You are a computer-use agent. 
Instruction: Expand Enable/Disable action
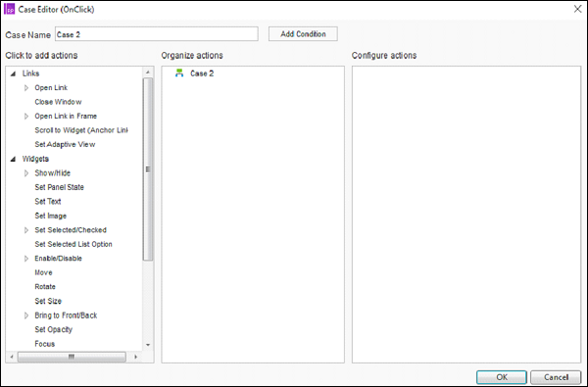point(26,259)
